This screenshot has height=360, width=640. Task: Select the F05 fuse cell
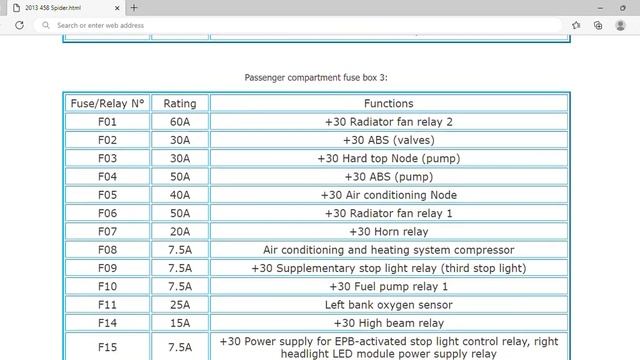[107, 195]
